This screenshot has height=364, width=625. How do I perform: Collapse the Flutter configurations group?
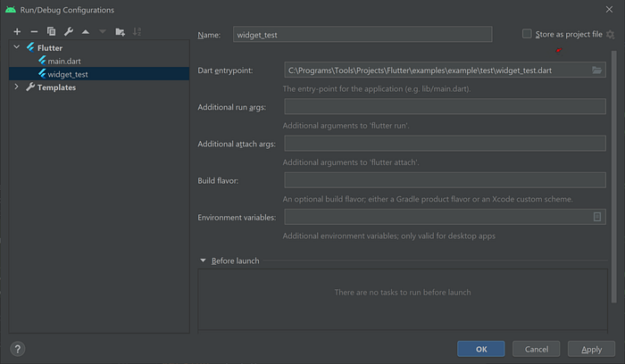click(17, 47)
